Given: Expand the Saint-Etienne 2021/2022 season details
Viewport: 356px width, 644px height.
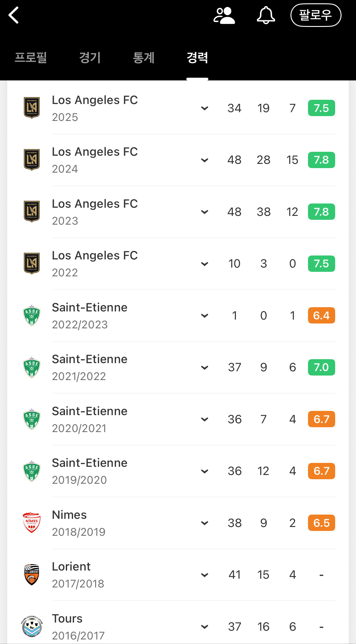Looking at the screenshot, I should tap(205, 367).
